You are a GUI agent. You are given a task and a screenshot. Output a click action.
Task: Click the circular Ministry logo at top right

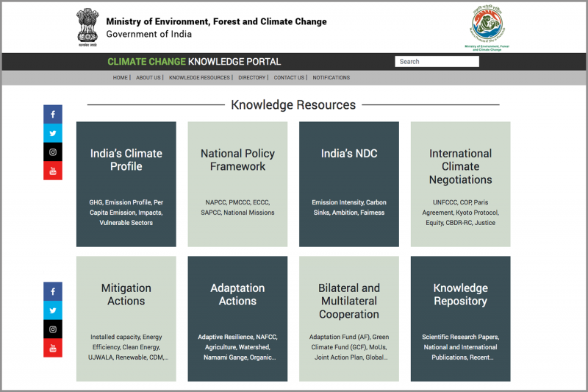pyautogui.click(x=487, y=26)
